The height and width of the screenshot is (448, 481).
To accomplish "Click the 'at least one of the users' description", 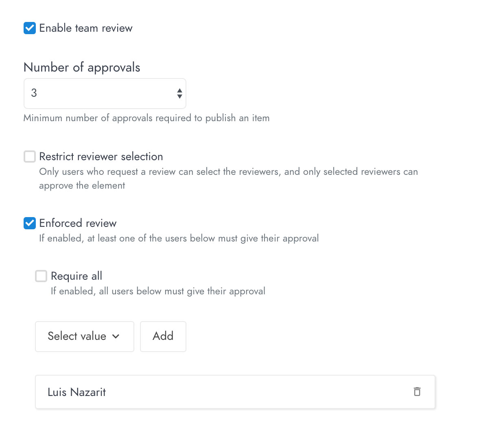I will point(179,238).
